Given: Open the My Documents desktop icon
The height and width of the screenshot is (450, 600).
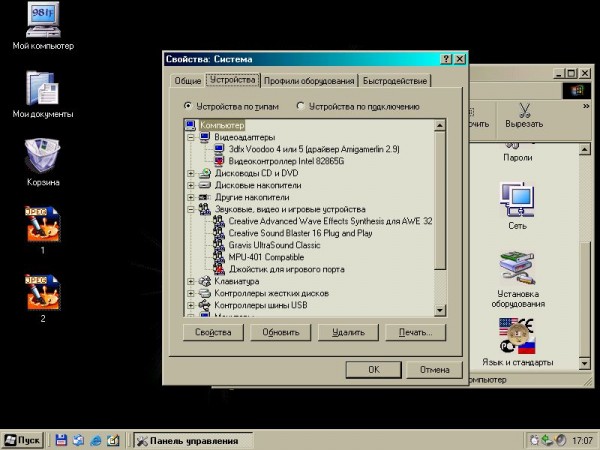Looking at the screenshot, I should click(42, 88).
